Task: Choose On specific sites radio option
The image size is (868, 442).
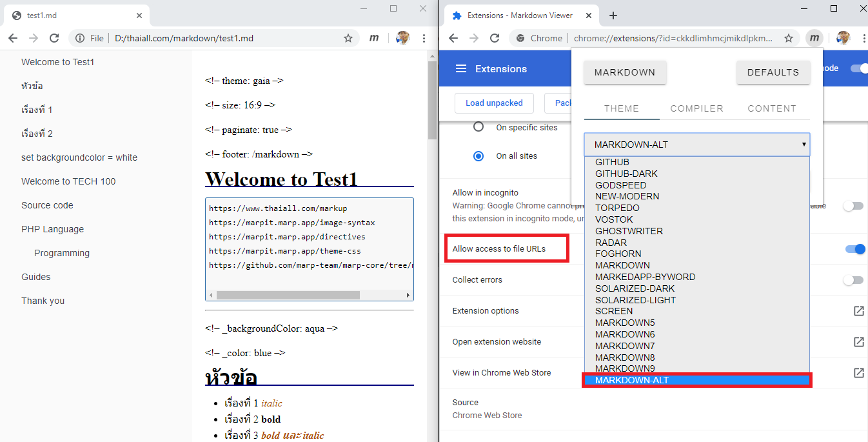Action: pos(478,127)
